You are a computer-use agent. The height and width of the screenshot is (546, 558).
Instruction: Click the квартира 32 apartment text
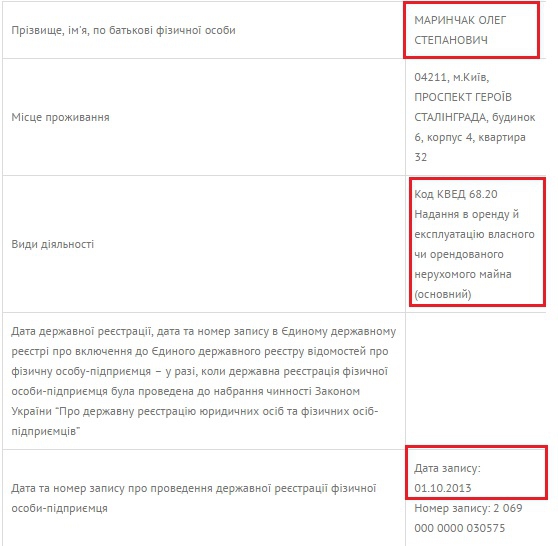(470, 147)
